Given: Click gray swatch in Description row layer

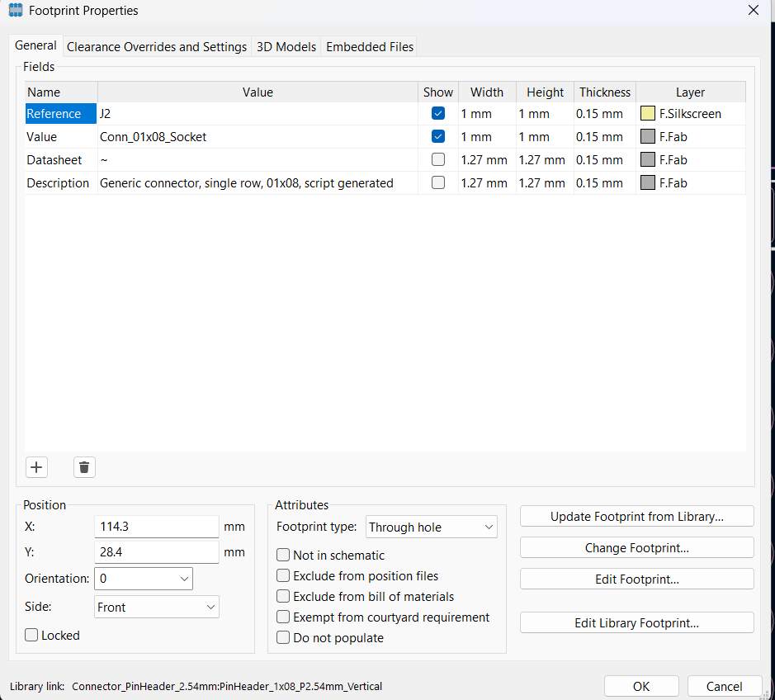Looking at the screenshot, I should pyautogui.click(x=647, y=182).
